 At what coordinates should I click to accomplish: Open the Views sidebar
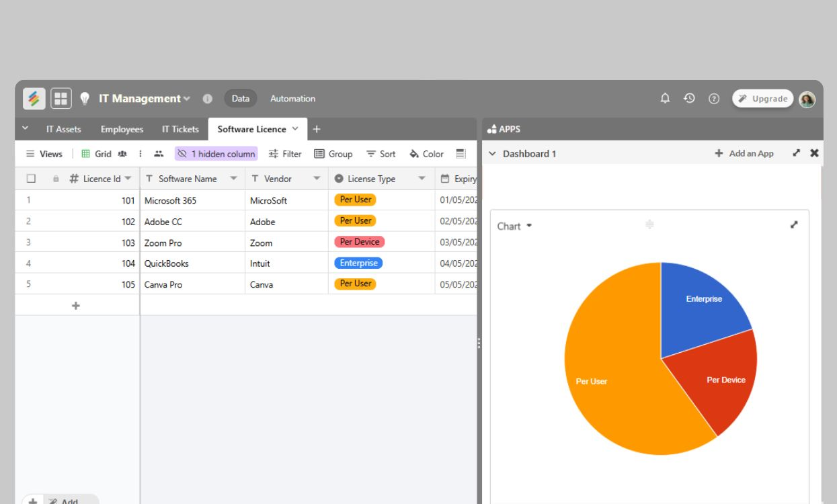44,154
